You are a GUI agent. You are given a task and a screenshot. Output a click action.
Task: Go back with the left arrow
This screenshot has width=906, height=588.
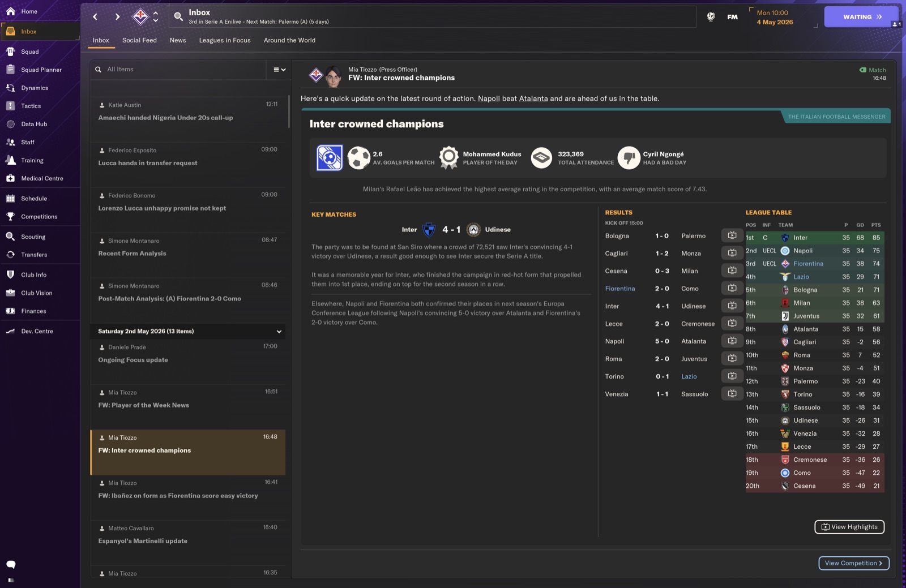pos(95,17)
